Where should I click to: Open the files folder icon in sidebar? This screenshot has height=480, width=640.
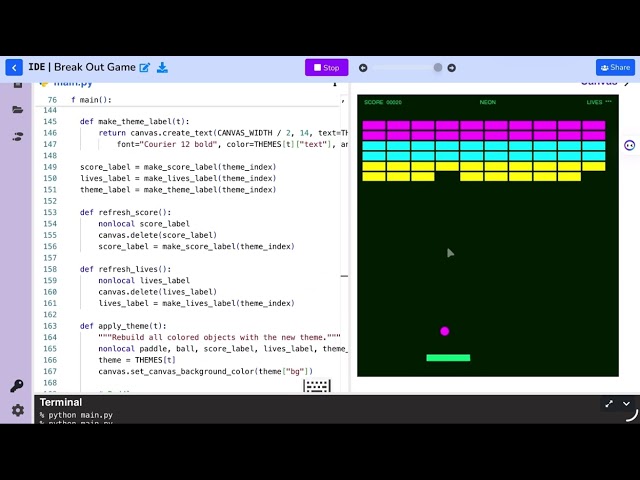coord(18,109)
